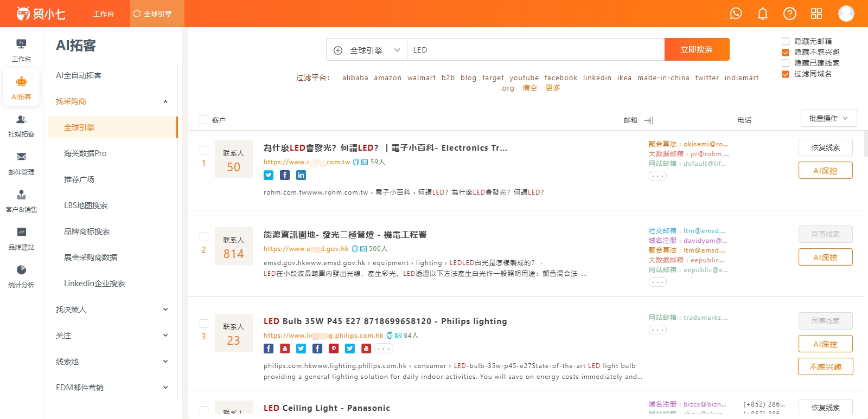The image size is (868, 419).
Task: Open 统计分析 in the sidebar
Action: pyautogui.click(x=21, y=276)
